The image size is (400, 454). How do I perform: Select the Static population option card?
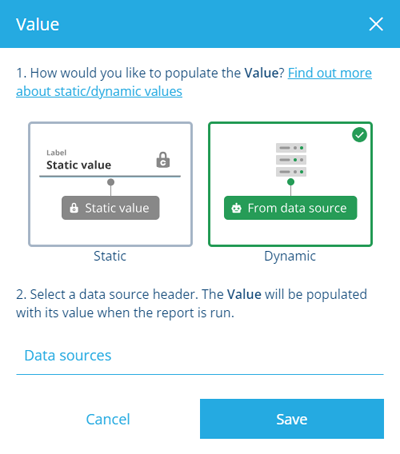point(110,184)
